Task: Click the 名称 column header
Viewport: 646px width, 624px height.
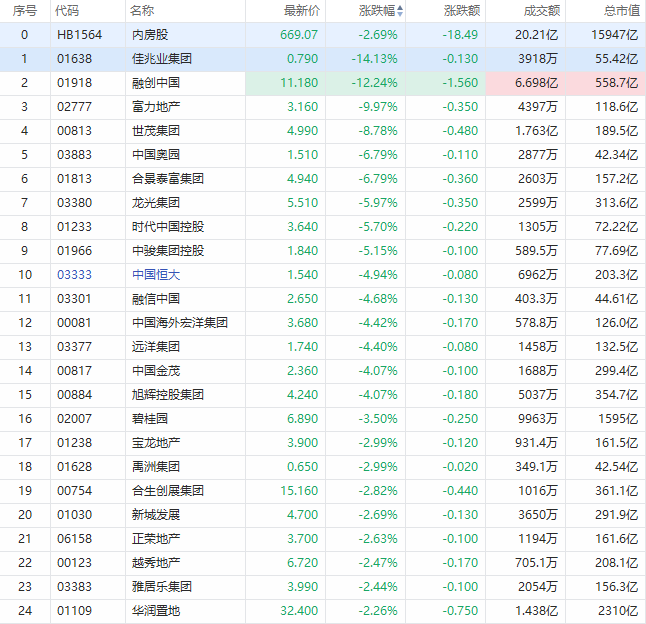Action: click(x=142, y=11)
